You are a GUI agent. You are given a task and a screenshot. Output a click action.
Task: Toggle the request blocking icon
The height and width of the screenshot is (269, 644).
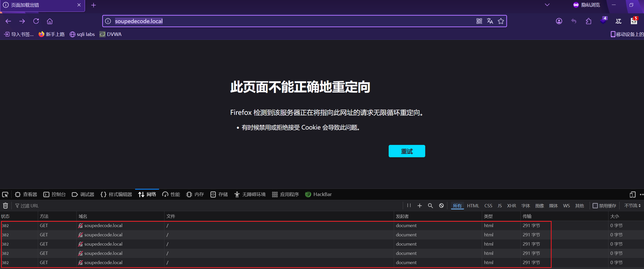tap(441, 206)
